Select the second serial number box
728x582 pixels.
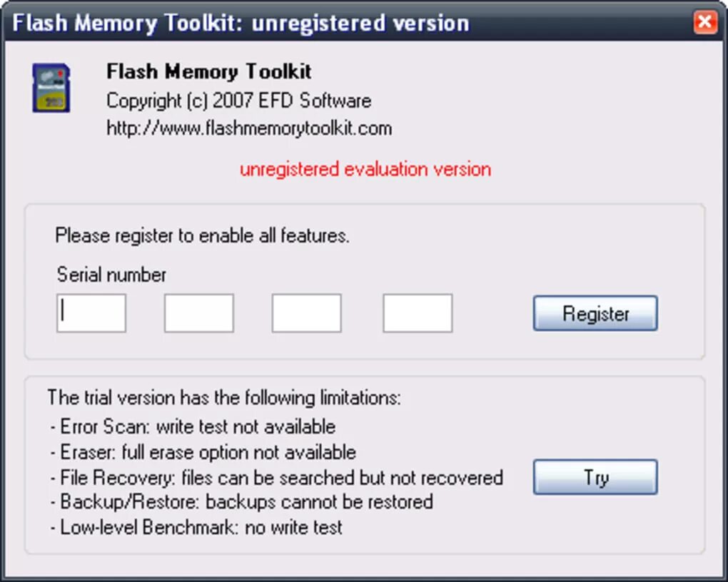pyautogui.click(x=198, y=313)
